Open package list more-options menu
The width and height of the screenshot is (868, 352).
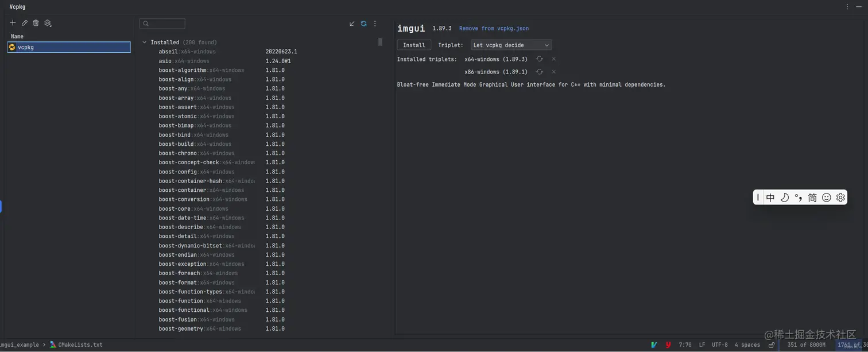(x=375, y=24)
